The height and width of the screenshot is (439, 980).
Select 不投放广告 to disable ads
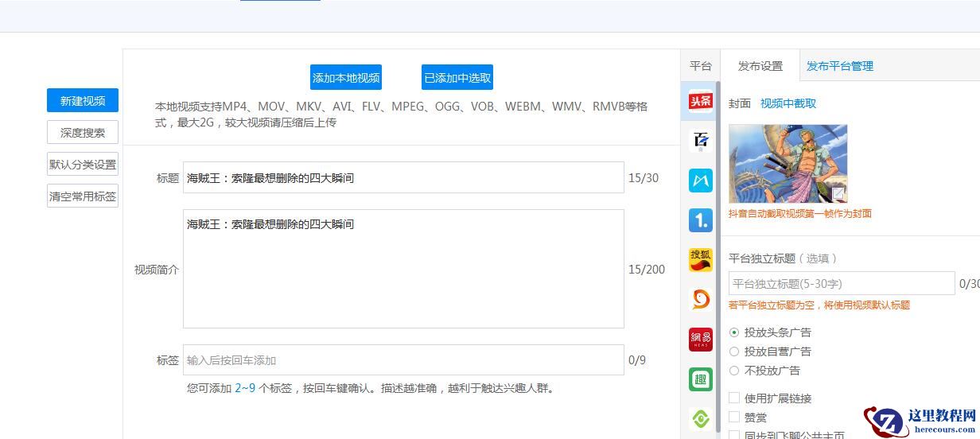click(734, 371)
